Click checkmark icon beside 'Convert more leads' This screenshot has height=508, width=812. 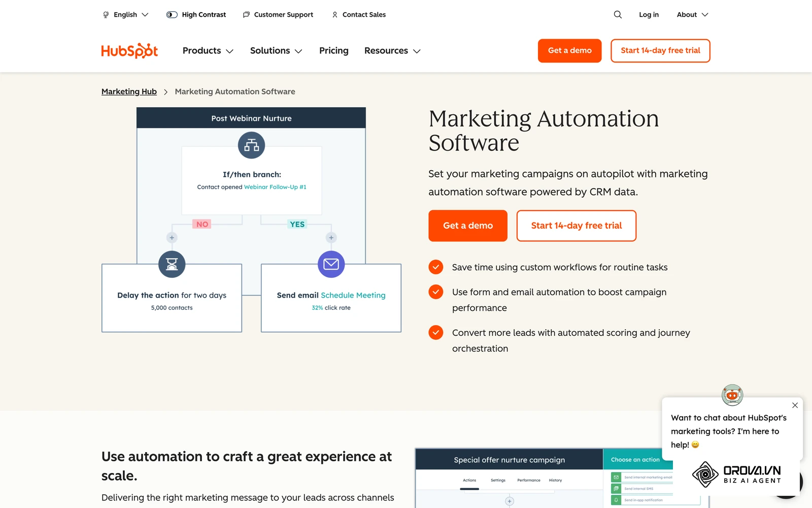pyautogui.click(x=436, y=332)
